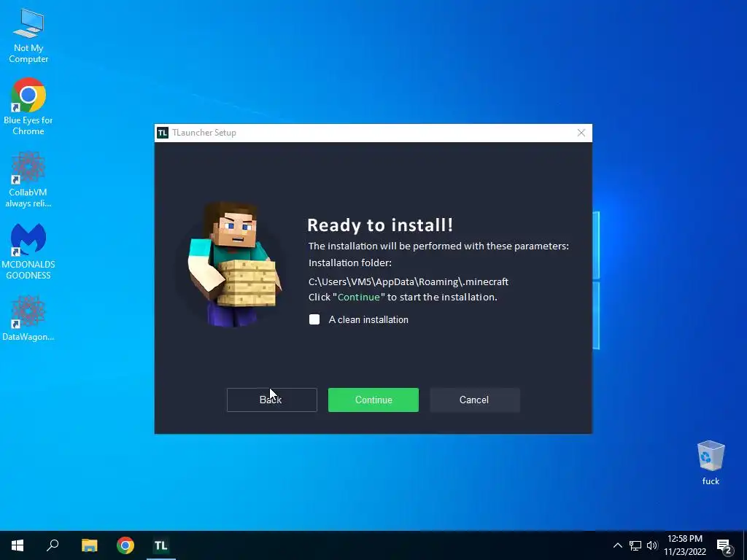Click the Ready to install! heading

point(379,225)
